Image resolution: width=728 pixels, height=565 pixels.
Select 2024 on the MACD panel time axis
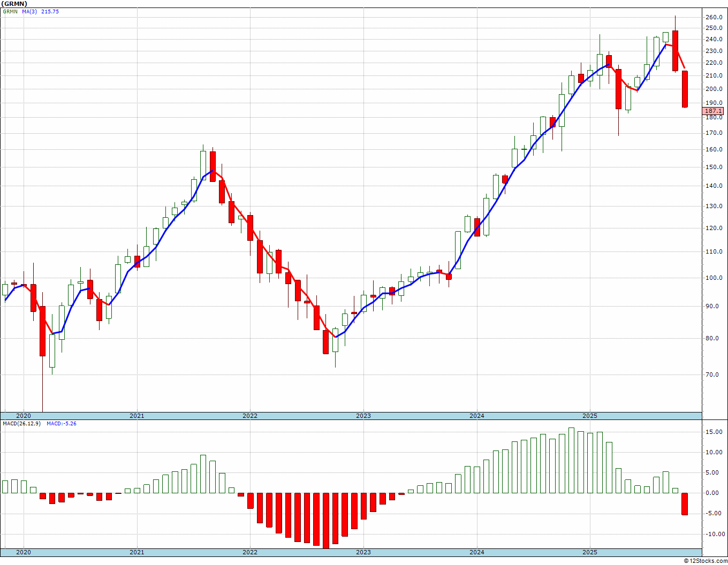point(477,552)
